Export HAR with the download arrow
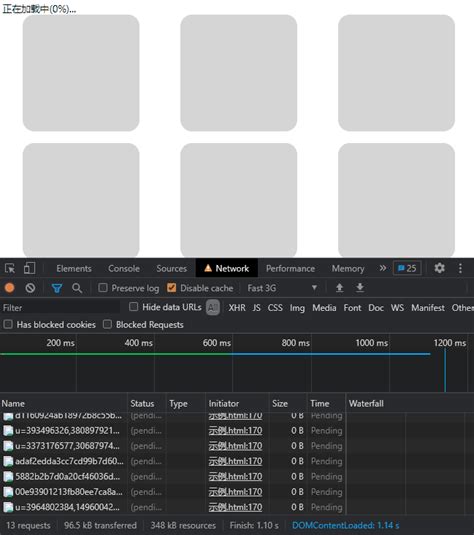This screenshot has width=474, height=535. (x=360, y=288)
